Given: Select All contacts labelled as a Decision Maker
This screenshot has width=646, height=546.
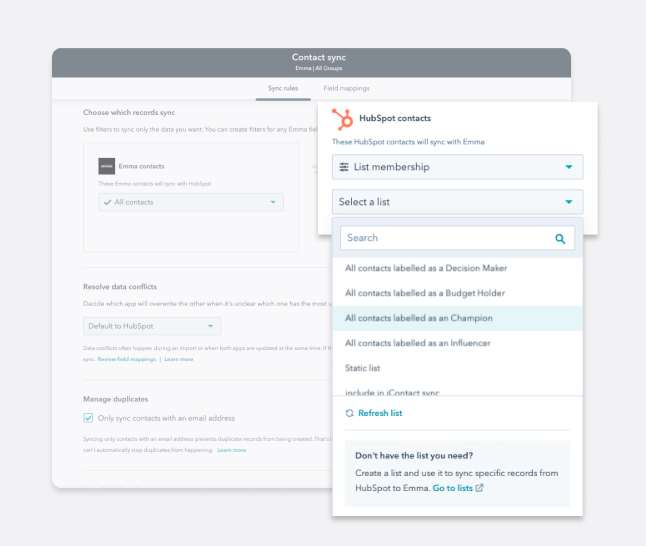Looking at the screenshot, I should click(x=457, y=268).
